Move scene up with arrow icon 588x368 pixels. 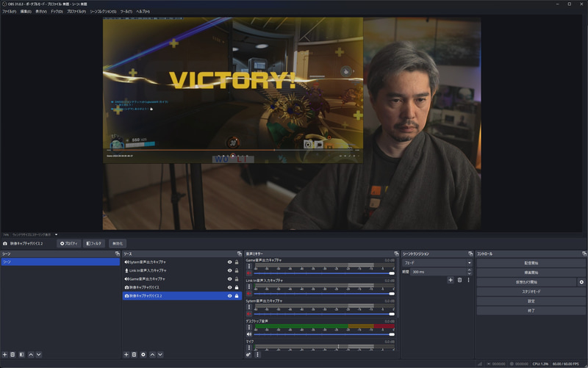tap(31, 355)
